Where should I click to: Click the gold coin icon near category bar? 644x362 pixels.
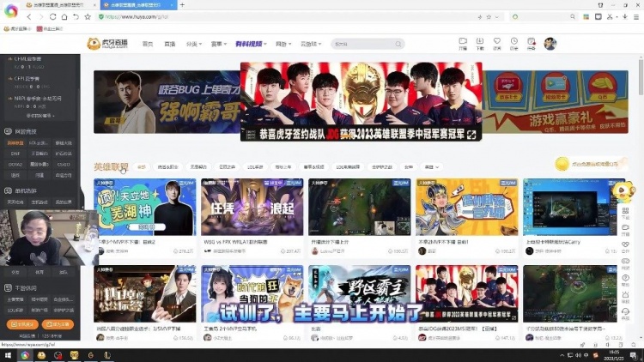tap(562, 164)
